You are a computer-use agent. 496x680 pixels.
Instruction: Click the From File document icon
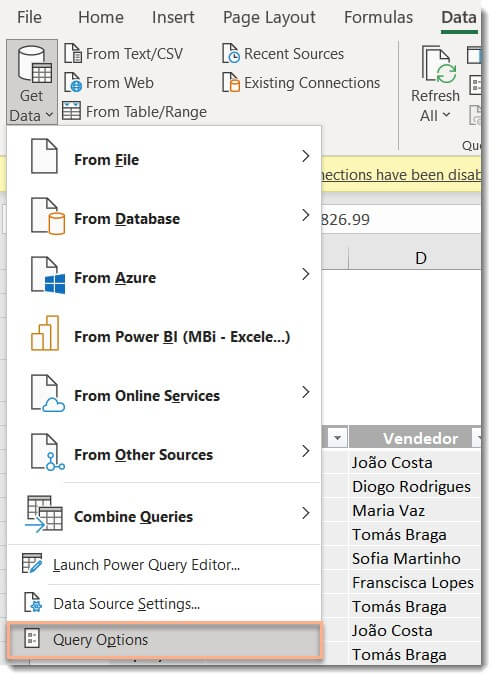44,157
